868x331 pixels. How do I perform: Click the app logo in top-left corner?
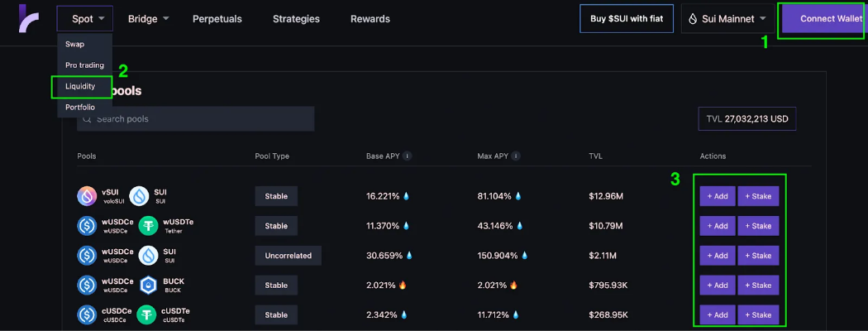click(x=27, y=18)
